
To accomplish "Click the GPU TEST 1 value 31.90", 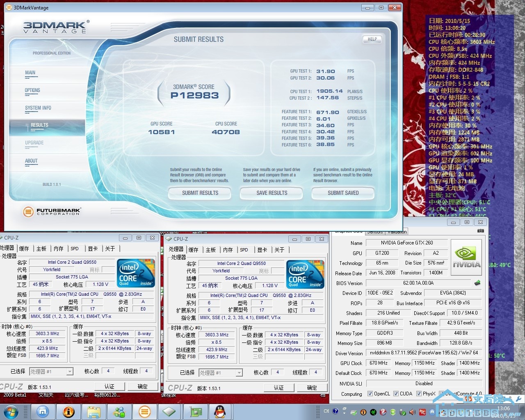I will pyautogui.click(x=326, y=71).
